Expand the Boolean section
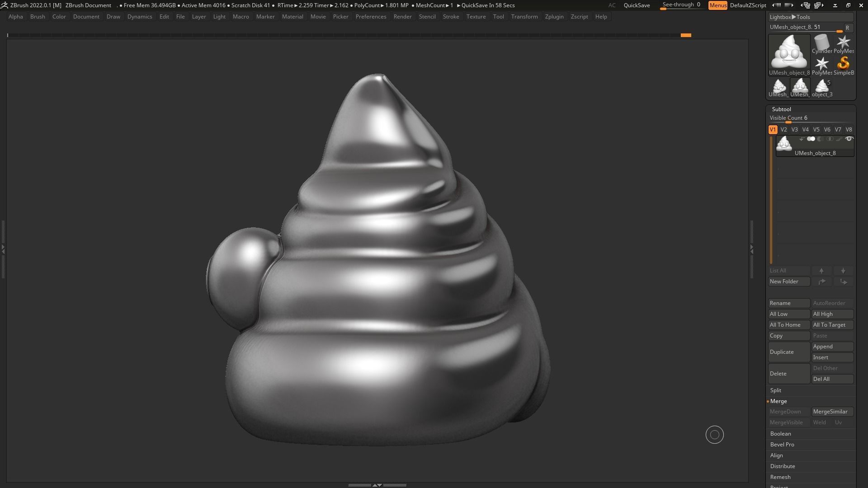868x488 pixels. pyautogui.click(x=781, y=434)
